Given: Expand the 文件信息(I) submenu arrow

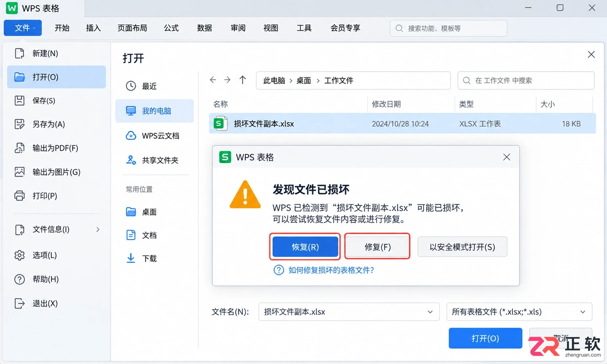Looking at the screenshot, I should [x=98, y=230].
